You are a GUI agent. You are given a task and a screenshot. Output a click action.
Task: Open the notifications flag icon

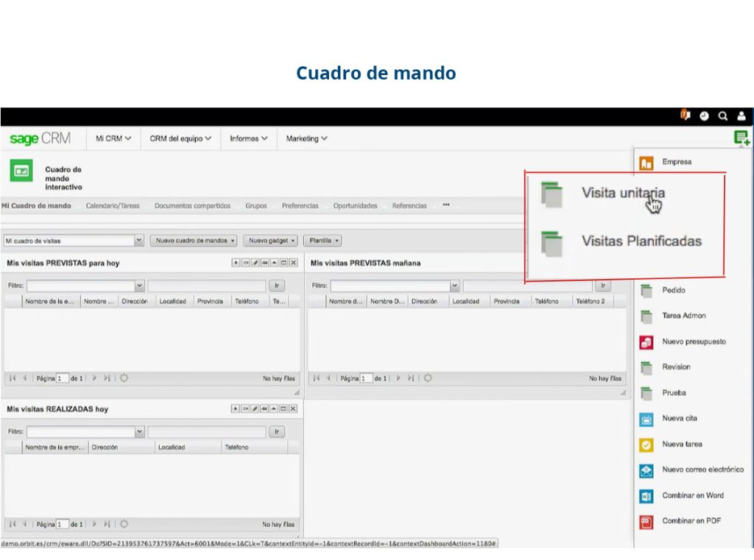(x=686, y=116)
